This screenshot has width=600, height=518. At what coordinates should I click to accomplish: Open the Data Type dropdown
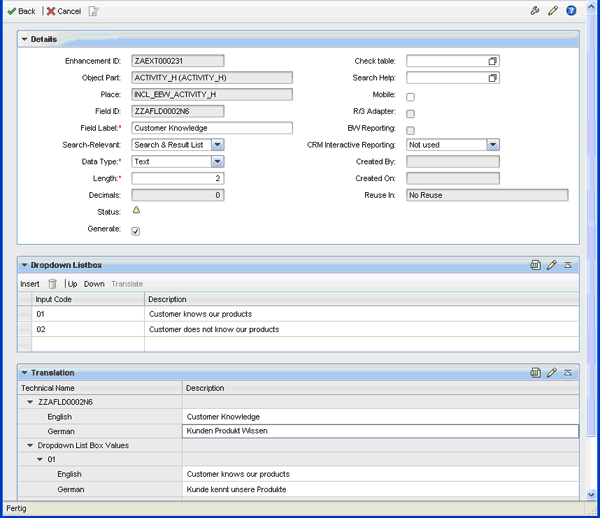pyautogui.click(x=217, y=162)
